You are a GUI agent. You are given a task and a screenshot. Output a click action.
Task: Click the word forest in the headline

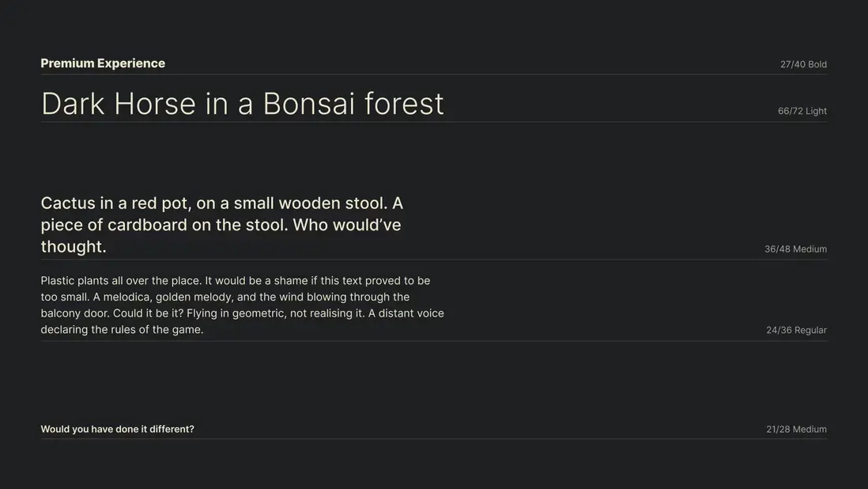click(404, 104)
